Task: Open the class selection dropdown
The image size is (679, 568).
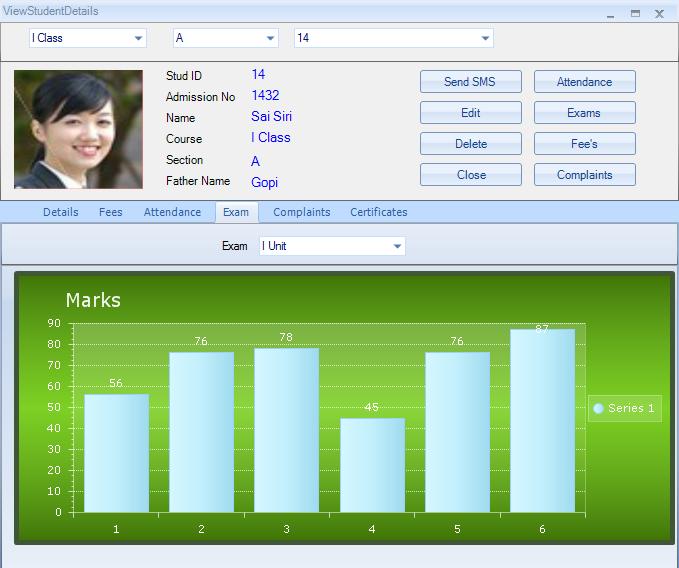Action: click(138, 38)
